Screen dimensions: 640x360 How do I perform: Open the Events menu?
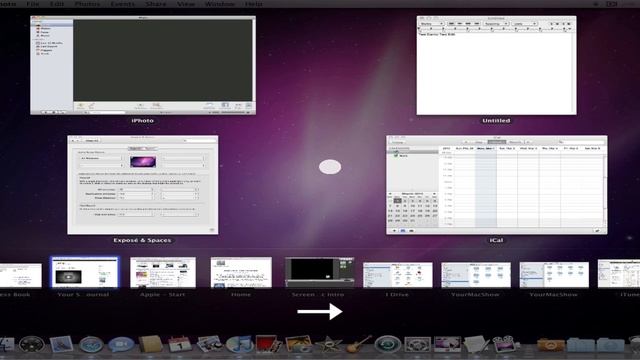click(x=122, y=4)
